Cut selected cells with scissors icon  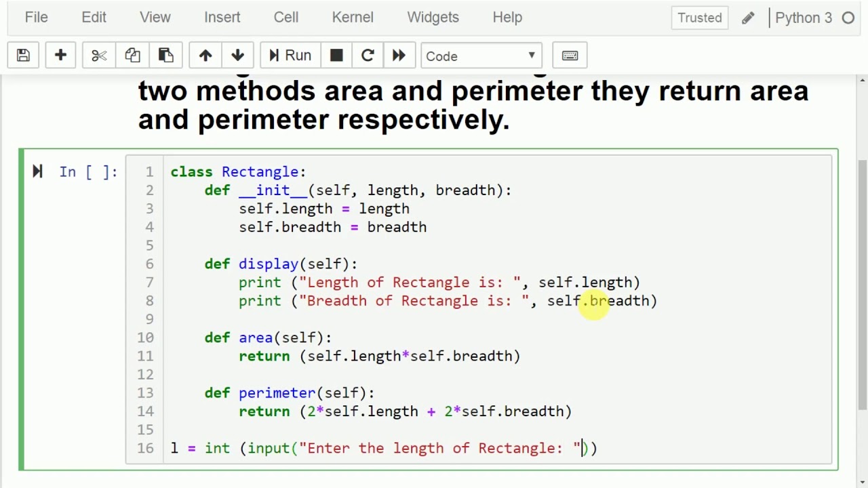(x=99, y=56)
